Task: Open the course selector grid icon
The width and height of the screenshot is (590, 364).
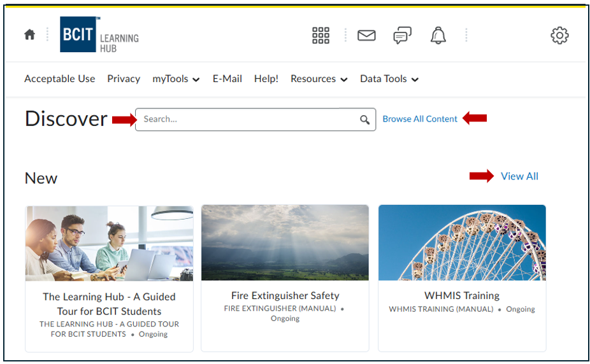Action: coord(320,36)
